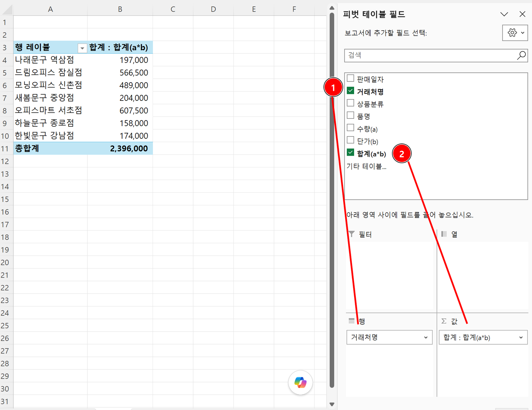Select cell 모닝오피스 신촌점
This screenshot has width=532, height=410.
tap(50, 85)
